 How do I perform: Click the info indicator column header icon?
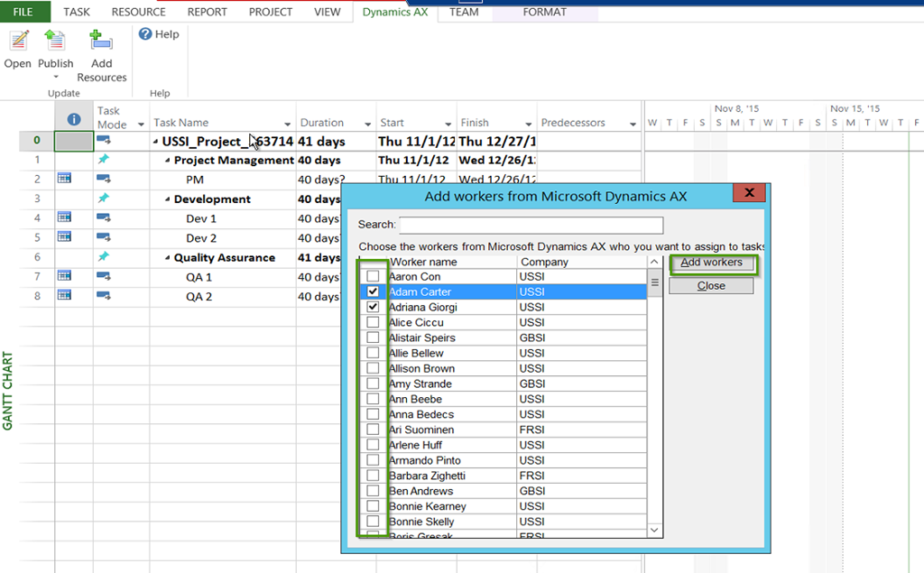(74, 118)
